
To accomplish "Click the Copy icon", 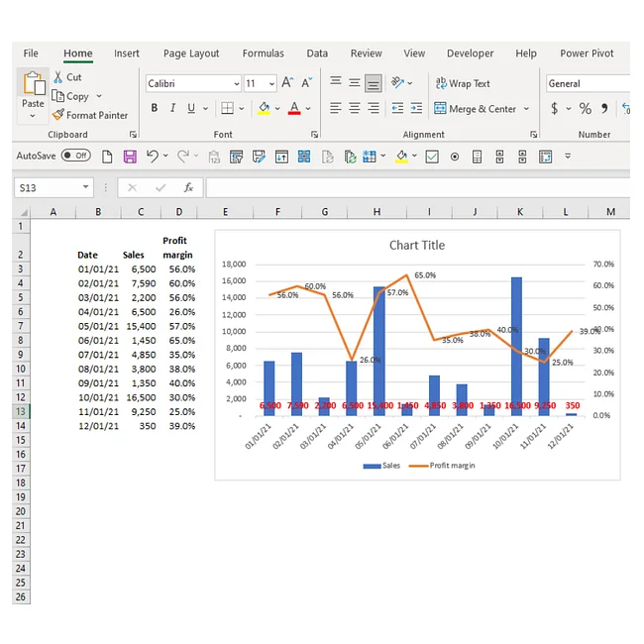I will click(57, 96).
